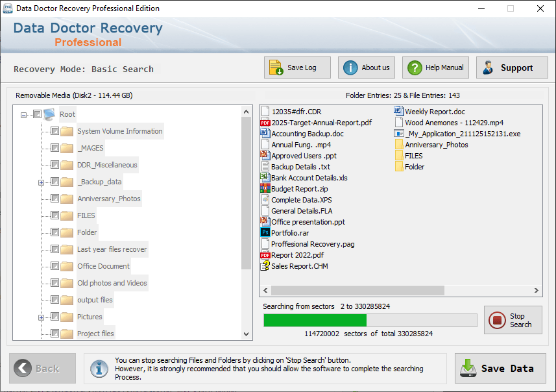This screenshot has width=556, height=392.
Task: Select the Folder item in tree
Action: click(x=87, y=232)
